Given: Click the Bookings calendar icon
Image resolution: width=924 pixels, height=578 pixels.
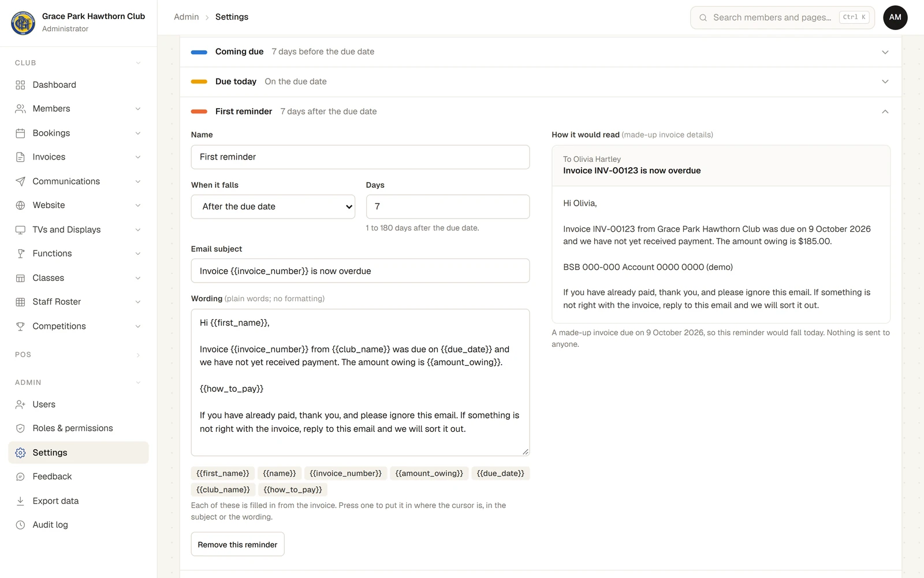Looking at the screenshot, I should point(20,133).
